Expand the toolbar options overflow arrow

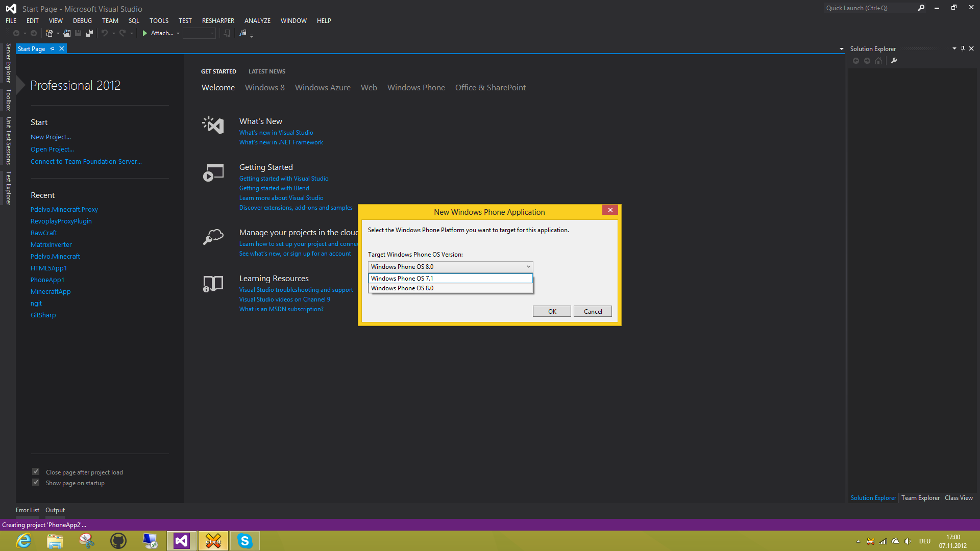pos(252,35)
